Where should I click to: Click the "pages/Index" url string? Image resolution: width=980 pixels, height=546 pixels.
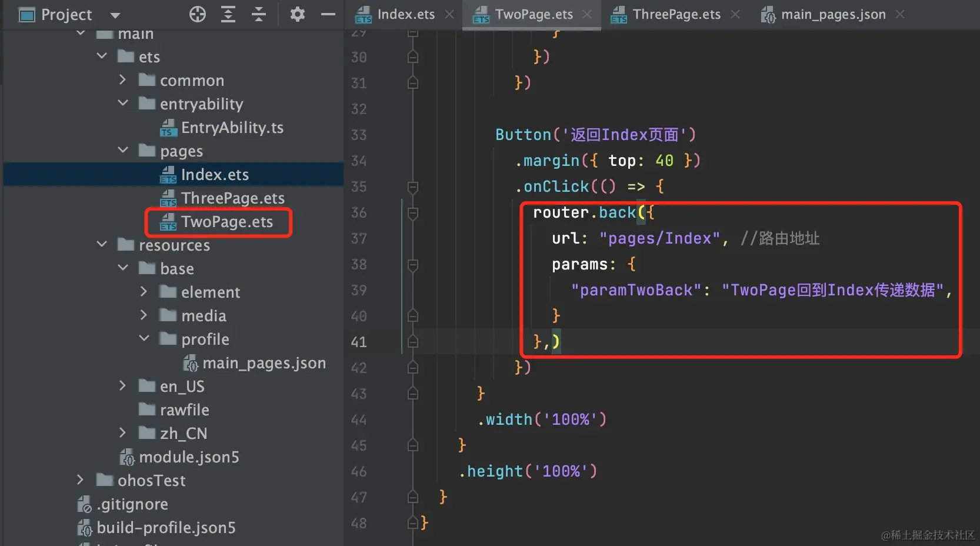click(x=660, y=238)
